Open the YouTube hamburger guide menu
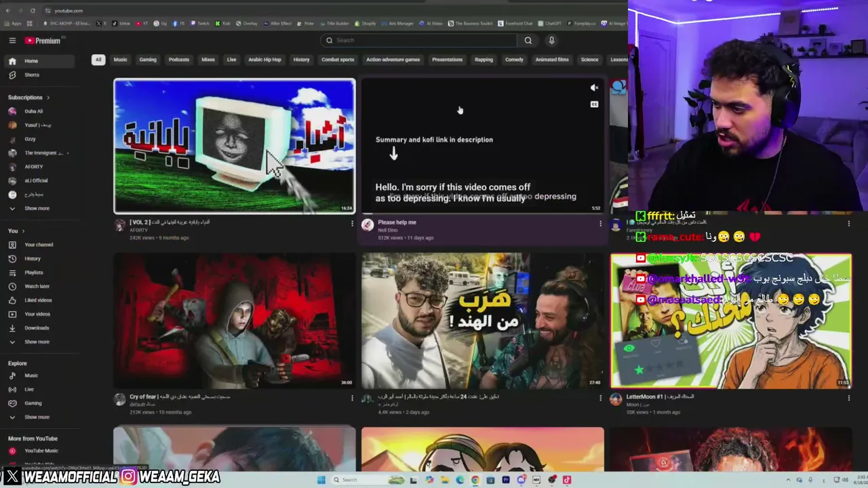868x488 pixels. [12, 41]
